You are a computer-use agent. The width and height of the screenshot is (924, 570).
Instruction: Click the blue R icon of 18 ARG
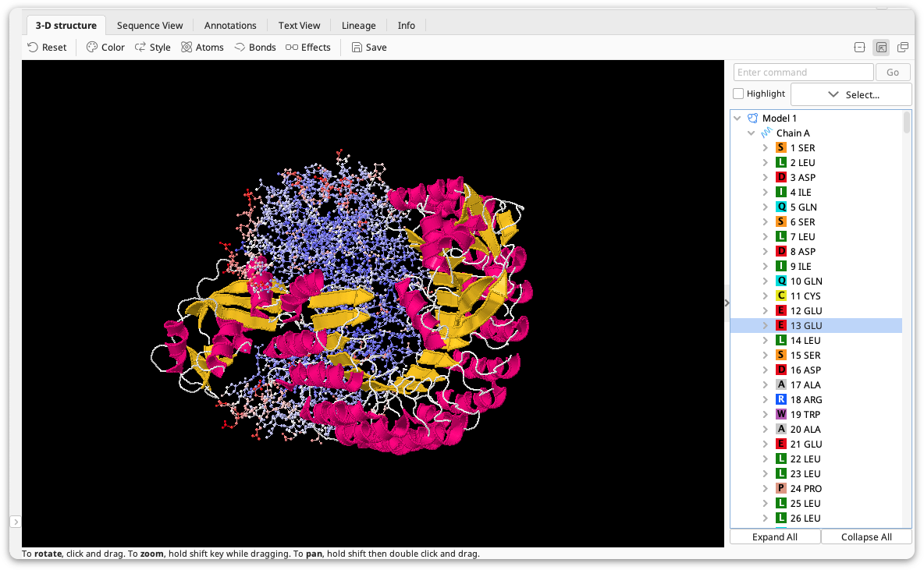(781, 399)
